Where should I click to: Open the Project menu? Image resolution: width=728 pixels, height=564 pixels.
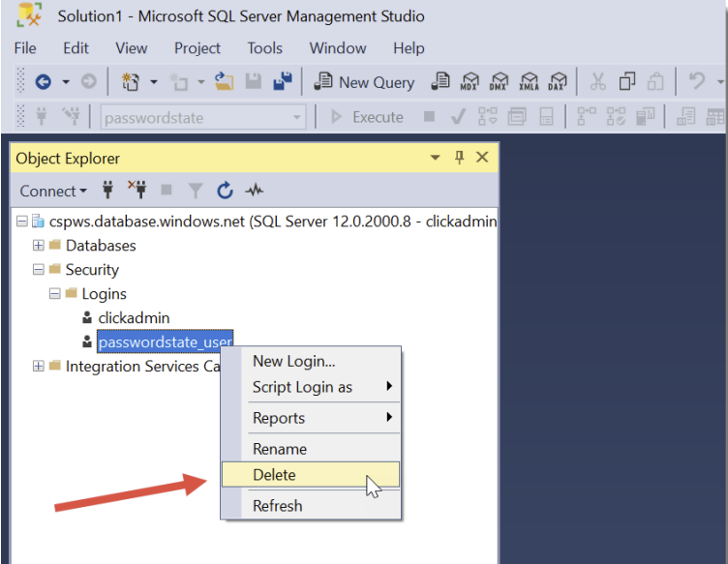(197, 48)
